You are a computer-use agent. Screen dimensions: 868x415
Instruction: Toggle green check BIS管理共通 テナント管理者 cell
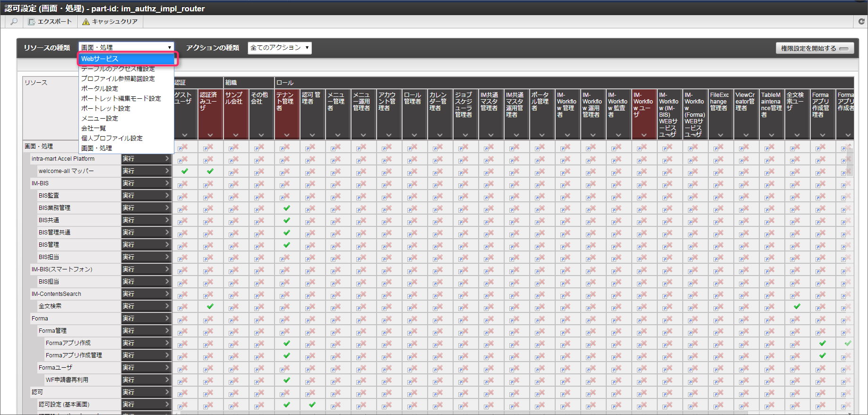(x=287, y=233)
